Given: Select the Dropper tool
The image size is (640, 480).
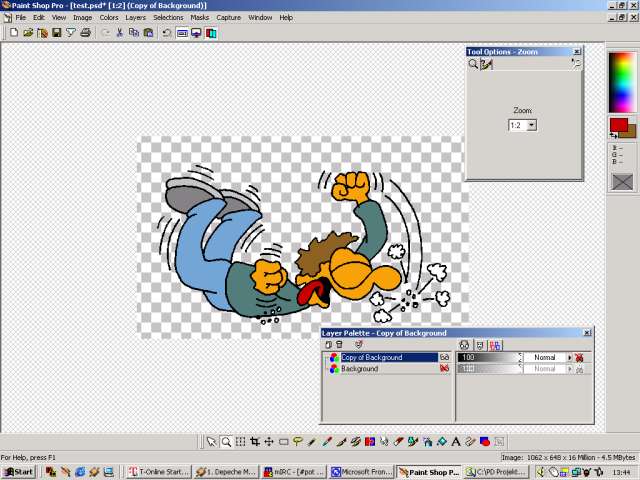Looking at the screenshot, I should point(327,442).
